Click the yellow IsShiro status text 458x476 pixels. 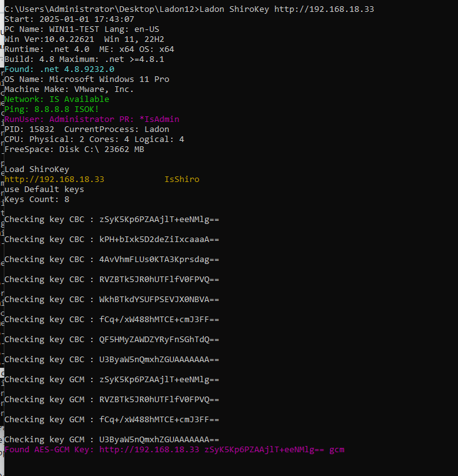click(182, 180)
